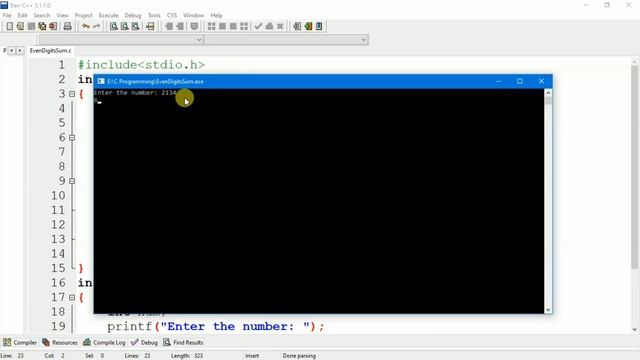The width and height of the screenshot is (640, 360).
Task: Click the Open file toolbar icon
Action: (x=20, y=26)
